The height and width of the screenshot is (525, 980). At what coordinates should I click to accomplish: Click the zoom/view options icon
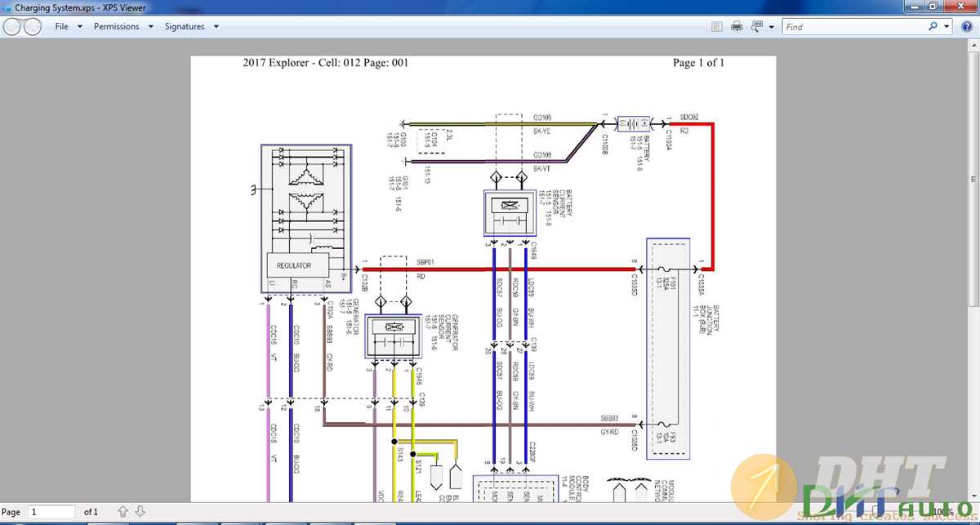pyautogui.click(x=757, y=27)
